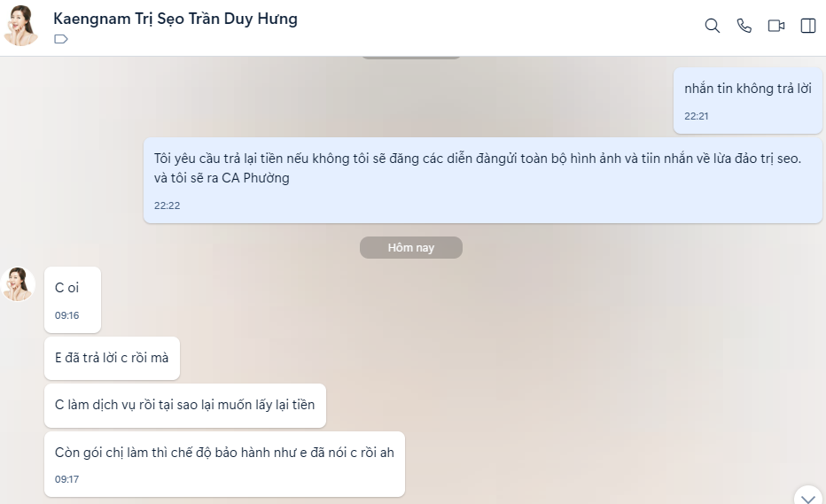The image size is (826, 504).
Task: Select the "chế độ bảo hành" message
Action: coord(224,464)
